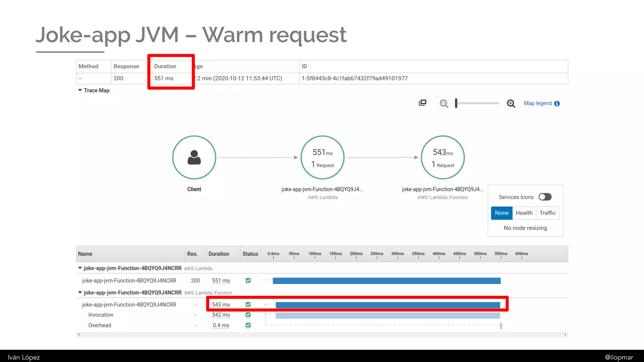
Task: Click the status check on the 551 ms row
Action: [x=248, y=281]
